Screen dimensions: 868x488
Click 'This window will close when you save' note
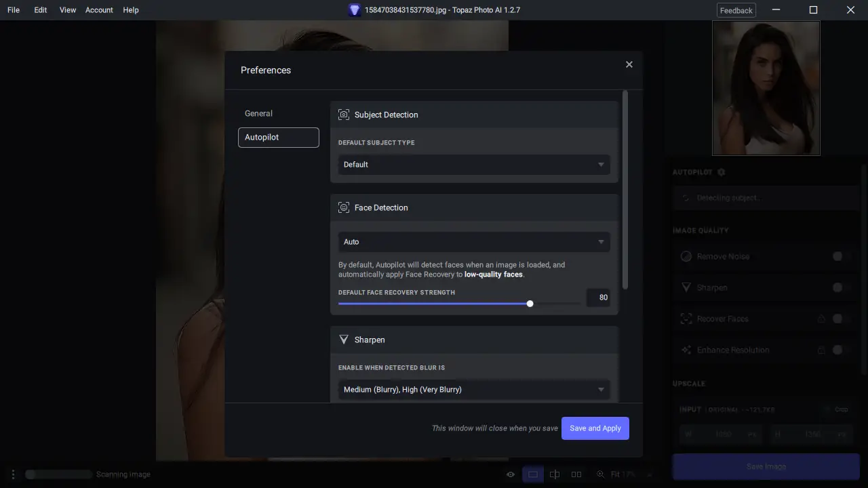click(x=495, y=428)
